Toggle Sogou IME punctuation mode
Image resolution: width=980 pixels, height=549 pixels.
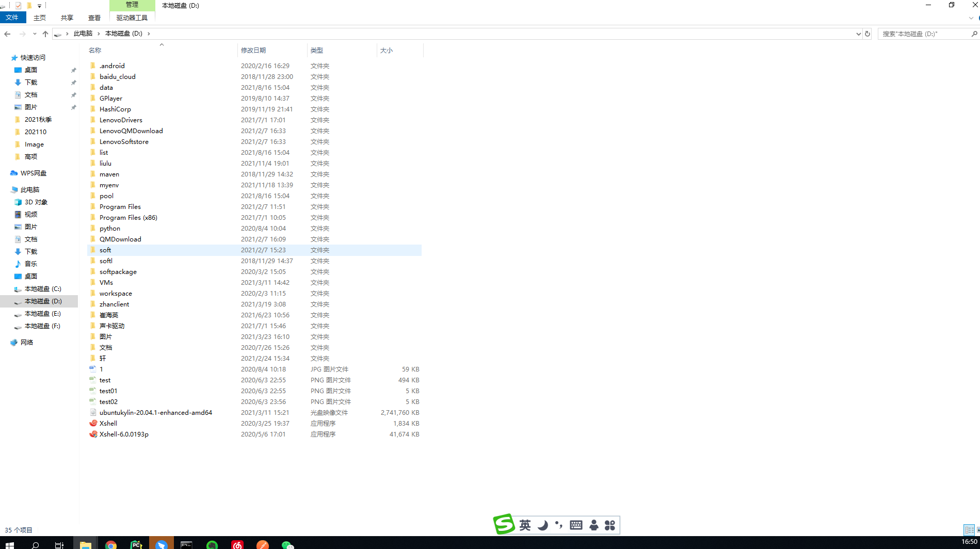(559, 525)
